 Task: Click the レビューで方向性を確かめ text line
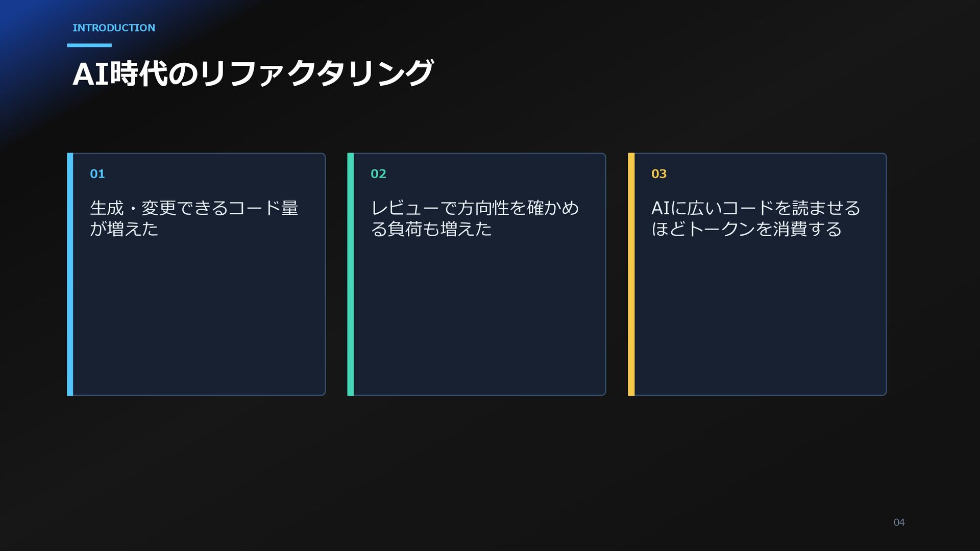click(475, 208)
